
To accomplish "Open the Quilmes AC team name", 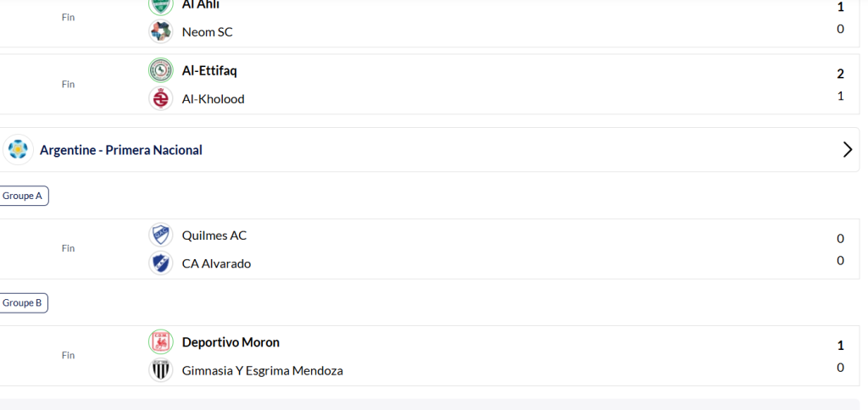I will 214,235.
